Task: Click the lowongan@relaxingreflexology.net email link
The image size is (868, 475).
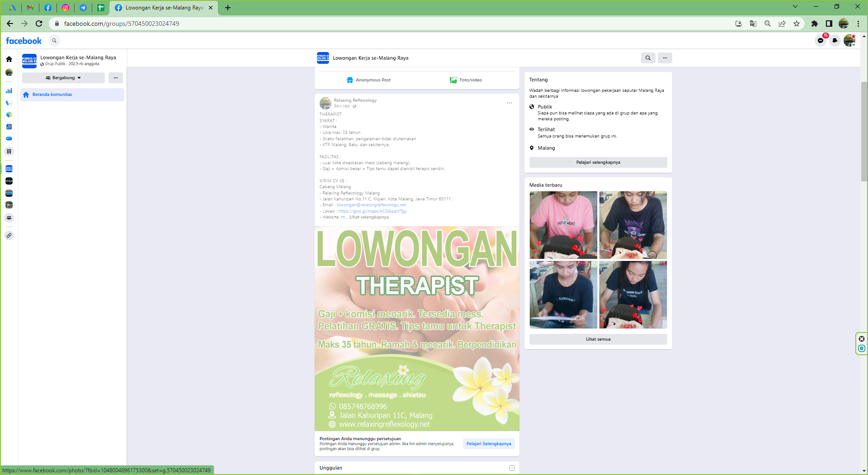Action: (371, 205)
